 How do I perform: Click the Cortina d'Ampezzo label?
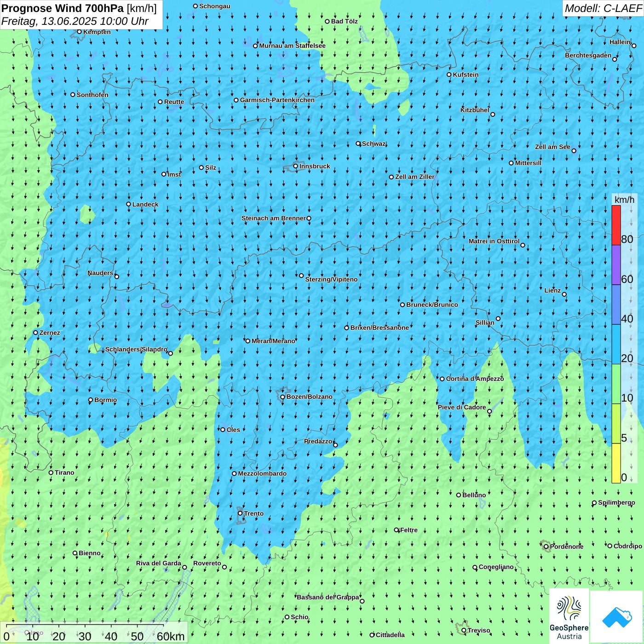(x=475, y=379)
